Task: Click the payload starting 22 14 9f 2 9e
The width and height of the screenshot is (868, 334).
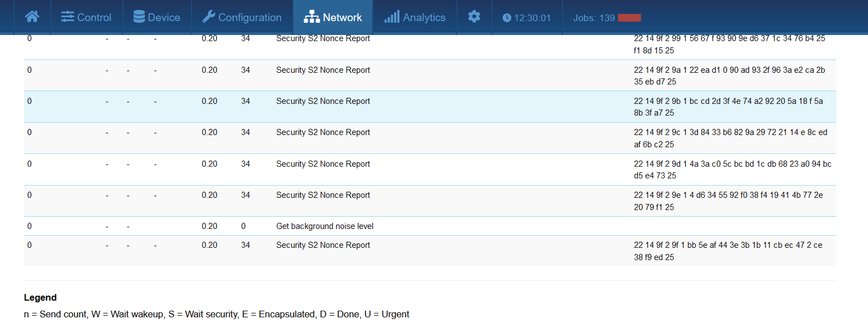Action: coord(729,201)
